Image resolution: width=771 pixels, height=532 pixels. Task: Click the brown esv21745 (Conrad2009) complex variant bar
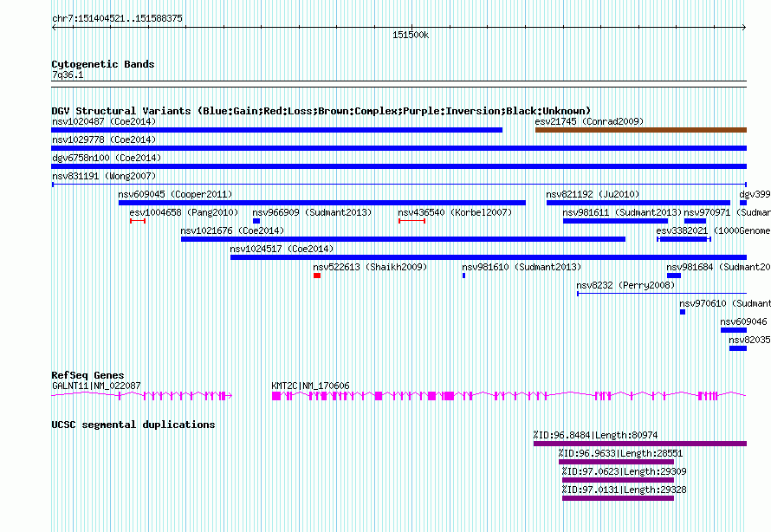641,130
